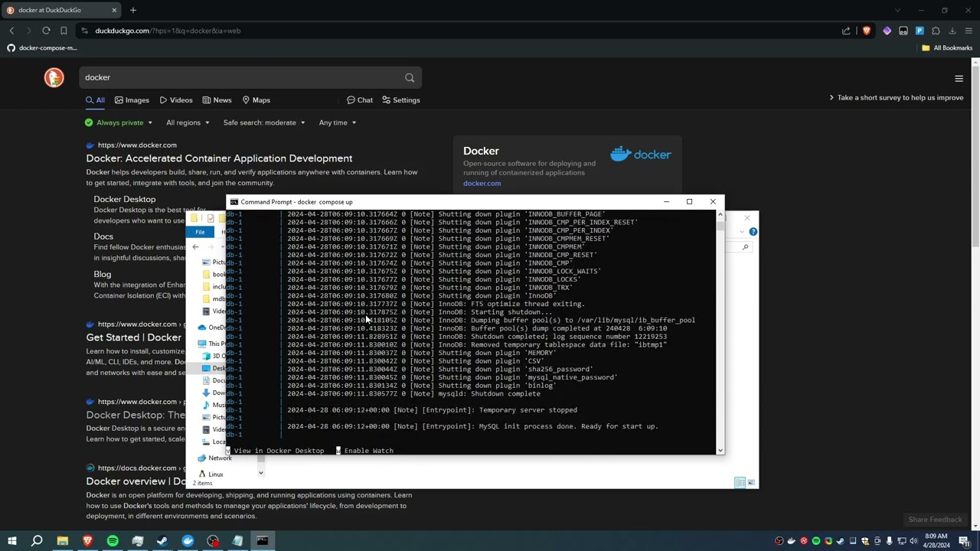Open Steam from the taskbar
The height and width of the screenshot is (551, 980).
(x=162, y=541)
